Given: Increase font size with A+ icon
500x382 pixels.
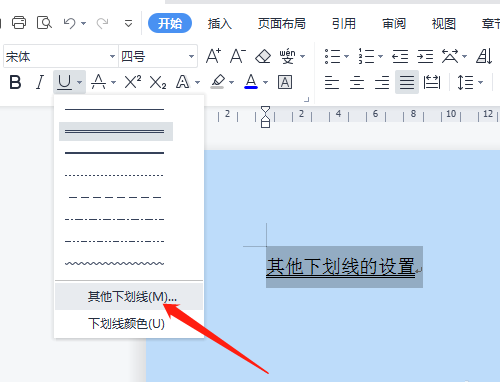Looking at the screenshot, I should pyautogui.click(x=213, y=56).
